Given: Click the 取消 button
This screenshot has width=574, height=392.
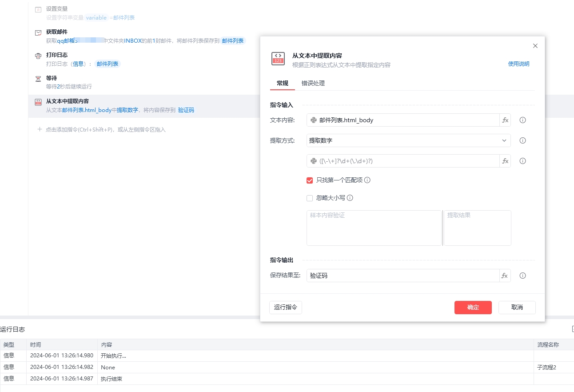Looking at the screenshot, I should pos(517,308).
